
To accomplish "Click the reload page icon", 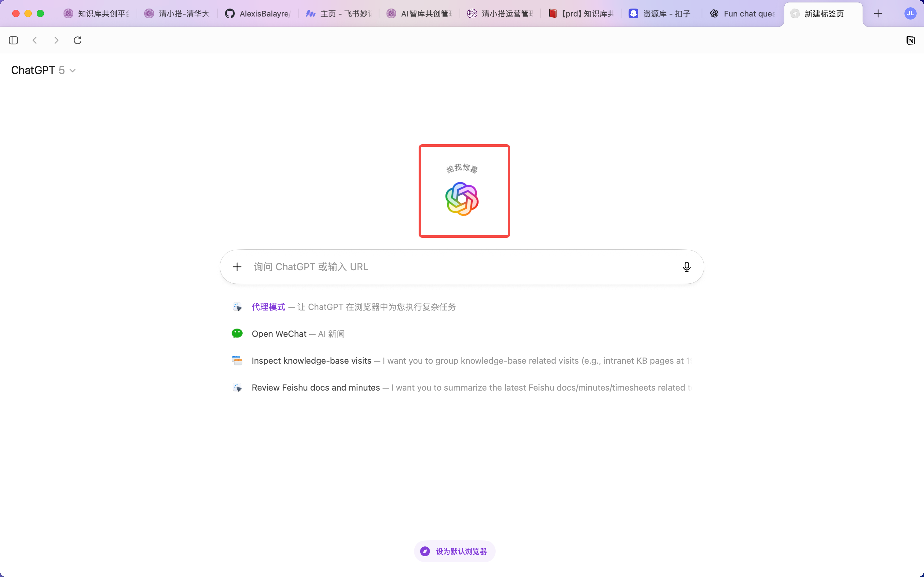I will tap(77, 40).
